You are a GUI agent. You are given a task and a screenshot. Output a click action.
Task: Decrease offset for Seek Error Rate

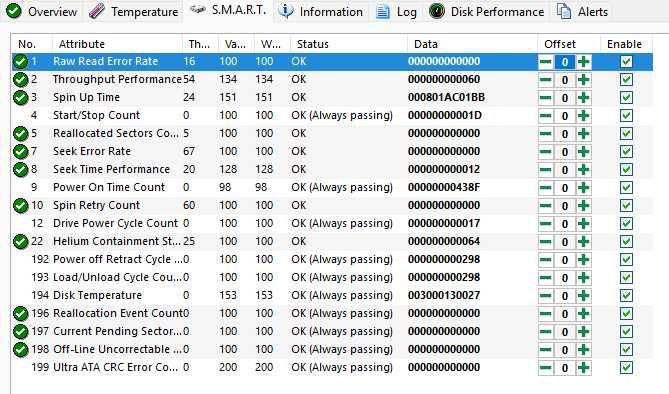(546, 152)
